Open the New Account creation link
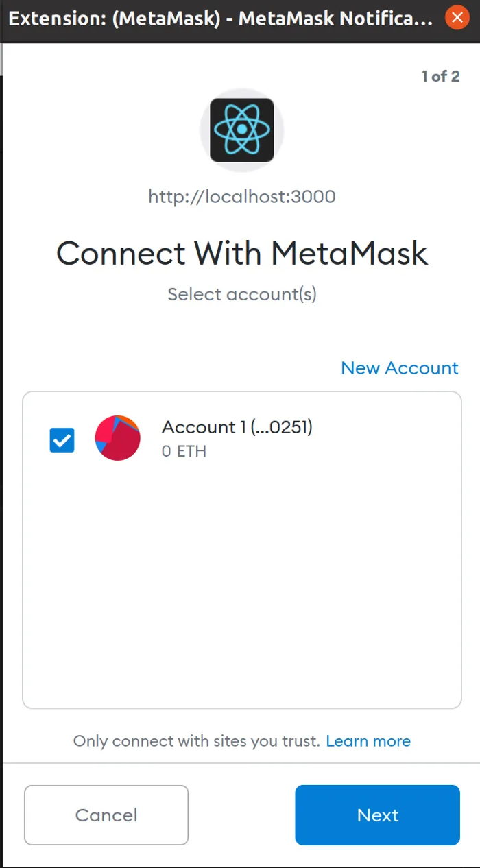Viewport: 480px width, 868px height. point(400,368)
